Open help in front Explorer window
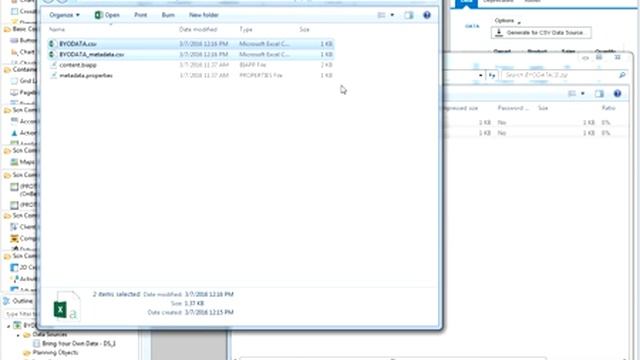This screenshot has height=360, width=640. click(427, 15)
